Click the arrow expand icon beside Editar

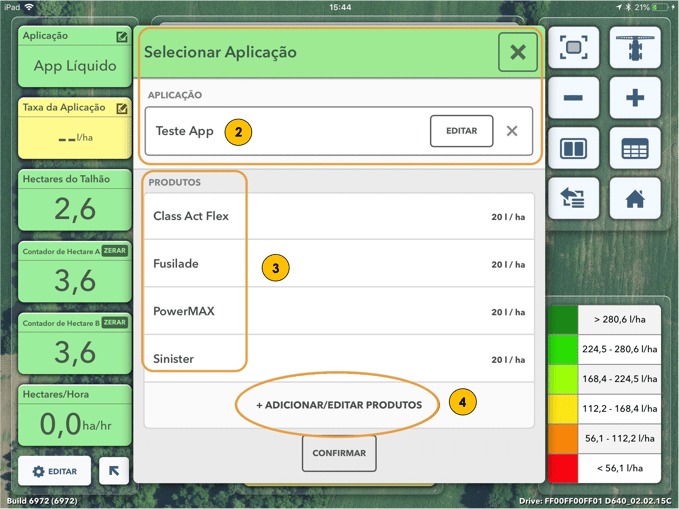click(x=114, y=470)
